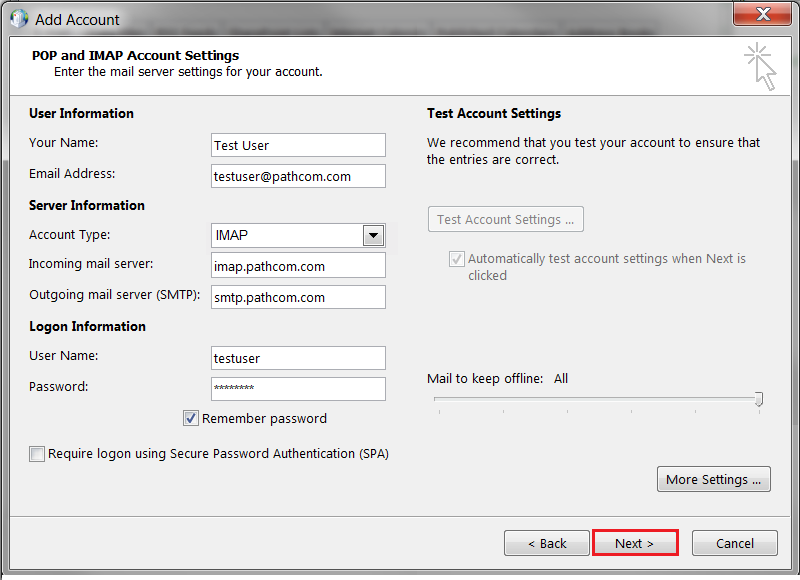Click the Account Type dropdown arrow

[x=373, y=235]
